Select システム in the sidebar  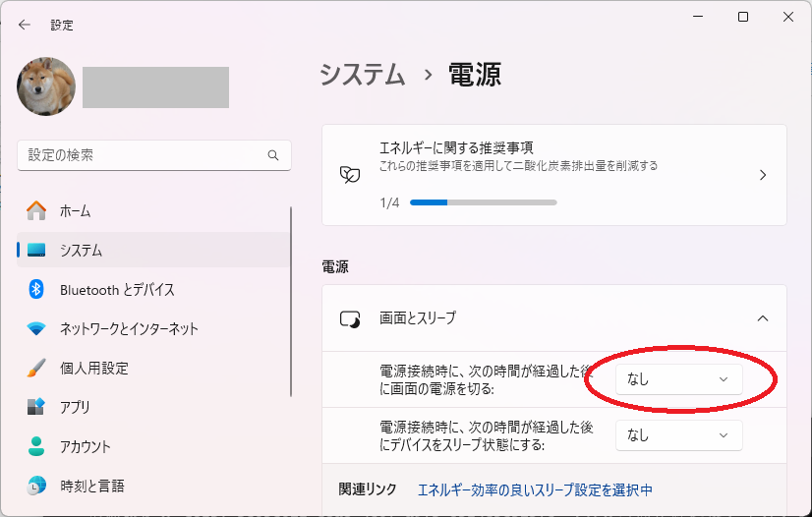coord(153,250)
